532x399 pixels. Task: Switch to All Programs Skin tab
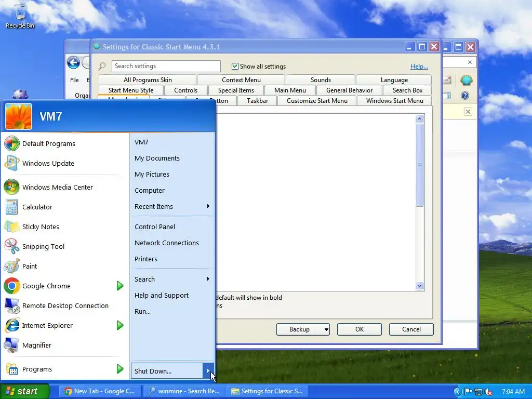click(148, 79)
